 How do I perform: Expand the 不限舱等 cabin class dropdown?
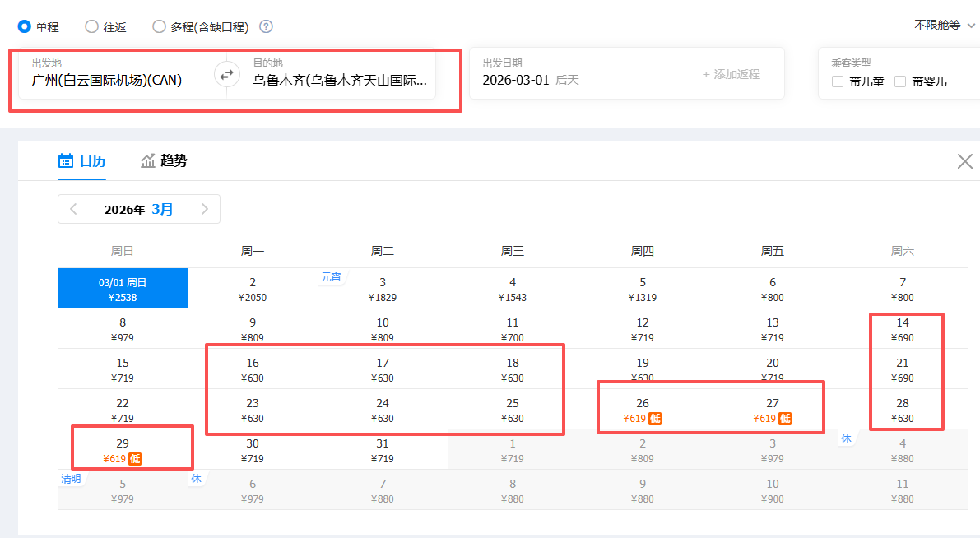click(x=945, y=25)
